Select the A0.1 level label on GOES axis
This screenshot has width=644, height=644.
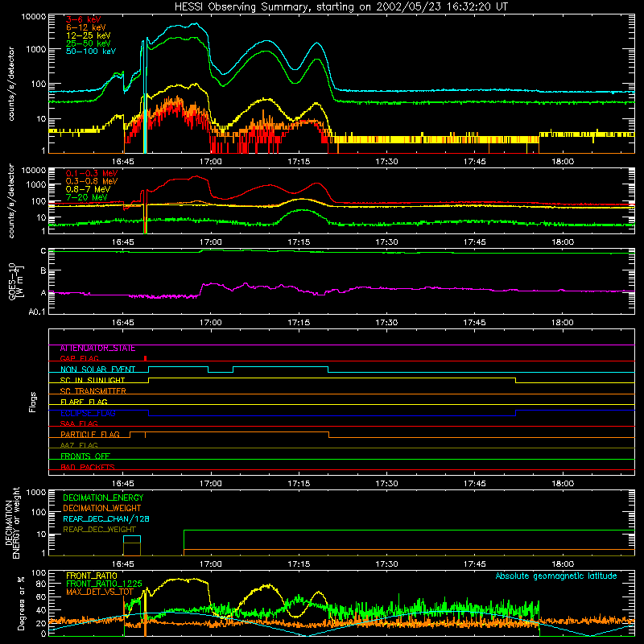point(37,312)
